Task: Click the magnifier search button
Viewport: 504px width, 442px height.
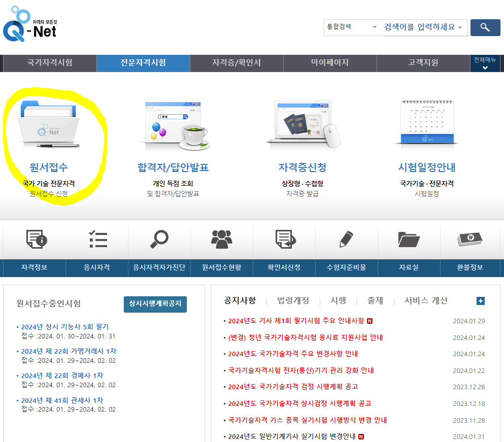Action: [485, 27]
